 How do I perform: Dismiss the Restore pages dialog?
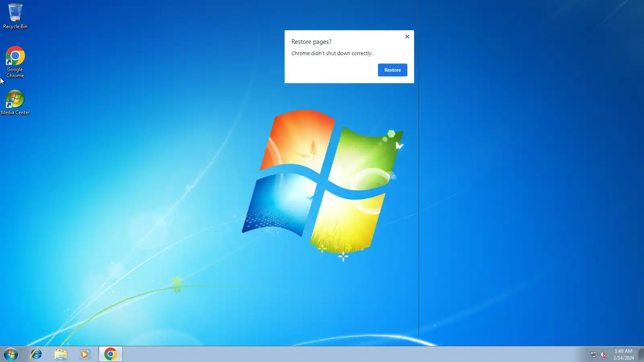coord(407,37)
